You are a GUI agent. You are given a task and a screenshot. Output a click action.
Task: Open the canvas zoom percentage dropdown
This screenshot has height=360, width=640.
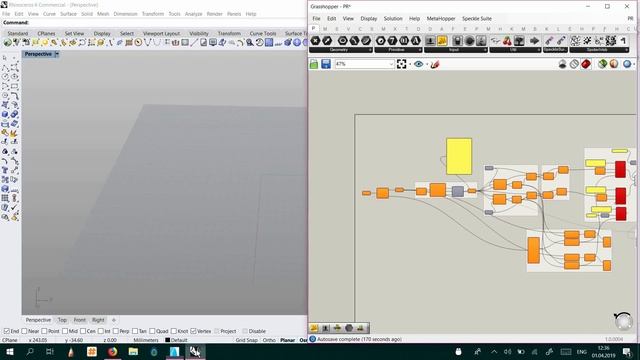tap(391, 64)
